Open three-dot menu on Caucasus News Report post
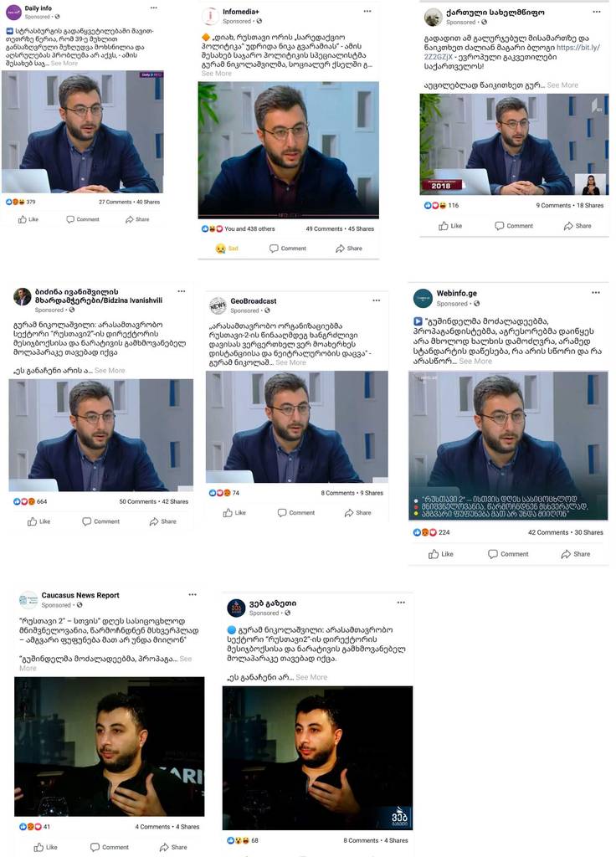 point(192,595)
